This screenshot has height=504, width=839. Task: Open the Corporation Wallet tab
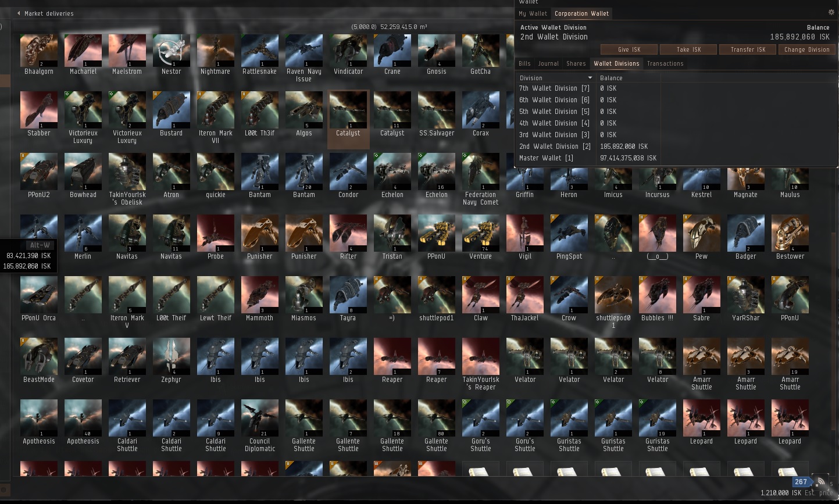[581, 13]
